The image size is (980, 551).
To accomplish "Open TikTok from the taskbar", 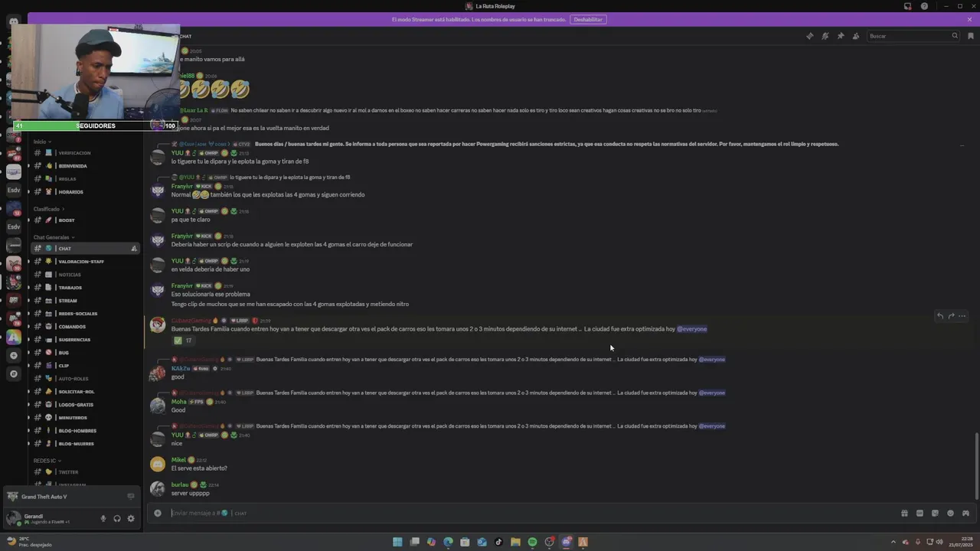I will click(x=498, y=542).
